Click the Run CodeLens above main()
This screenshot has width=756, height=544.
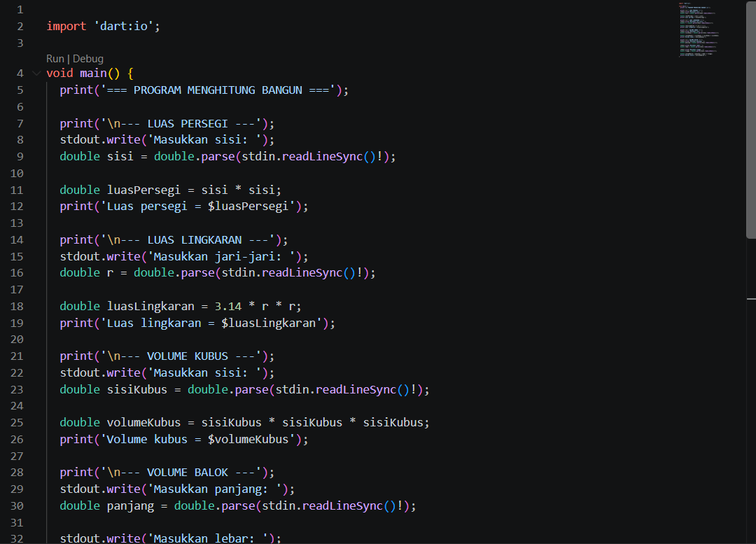pyautogui.click(x=55, y=59)
